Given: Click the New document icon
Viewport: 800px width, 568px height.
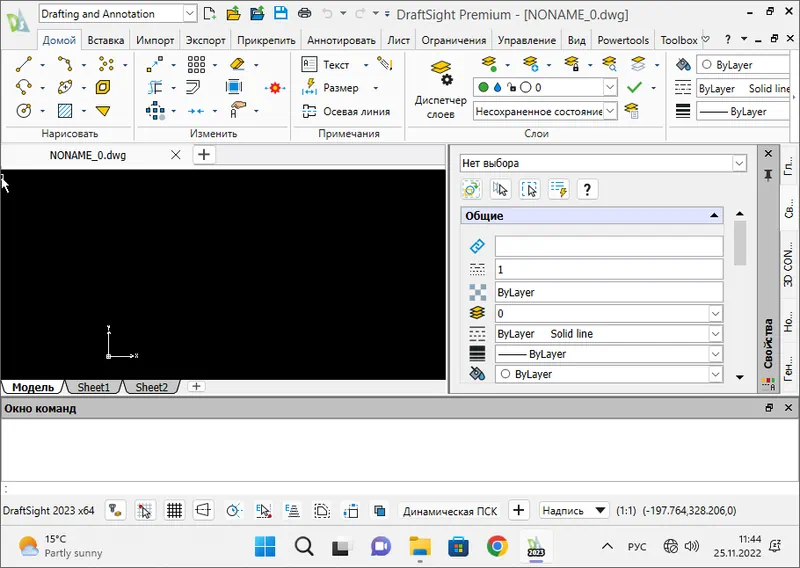Looking at the screenshot, I should tap(209, 13).
